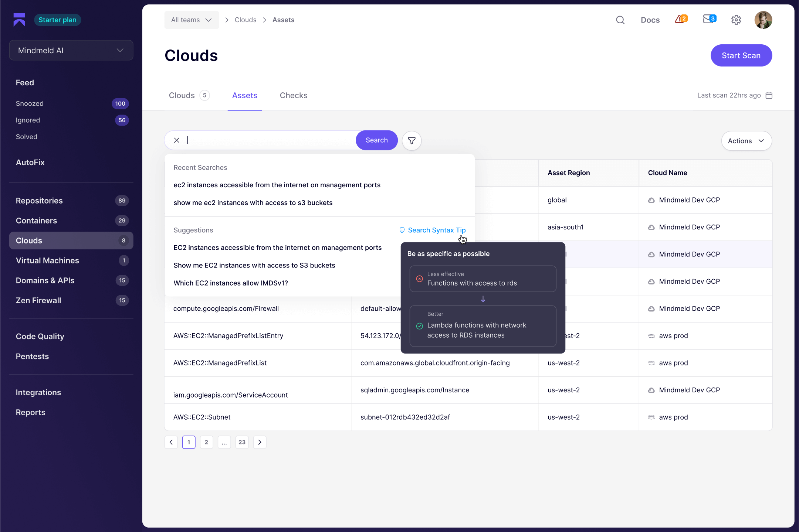Click the search magnifier icon in header

[x=620, y=20]
